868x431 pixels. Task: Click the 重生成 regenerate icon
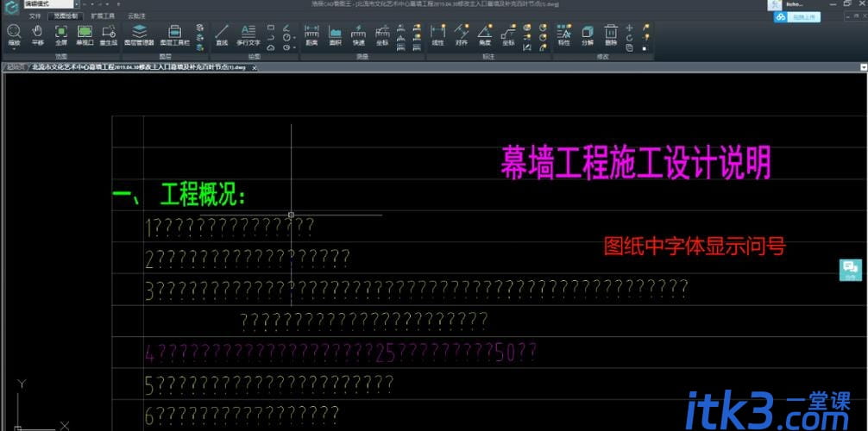(x=109, y=34)
